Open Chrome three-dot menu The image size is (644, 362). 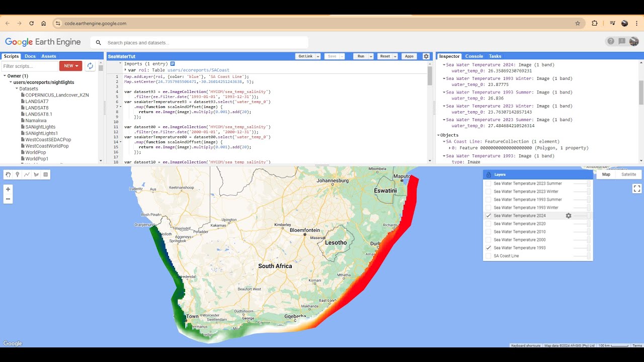[x=636, y=23]
